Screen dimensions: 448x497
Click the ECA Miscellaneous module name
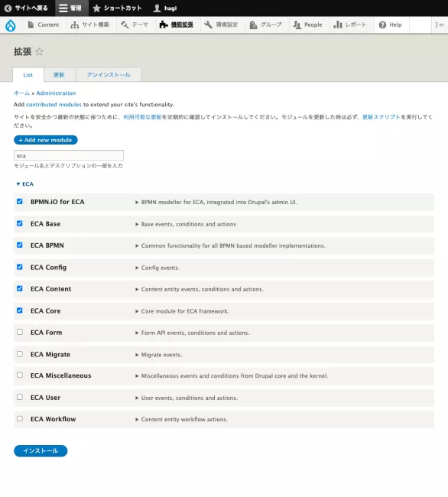click(60, 375)
